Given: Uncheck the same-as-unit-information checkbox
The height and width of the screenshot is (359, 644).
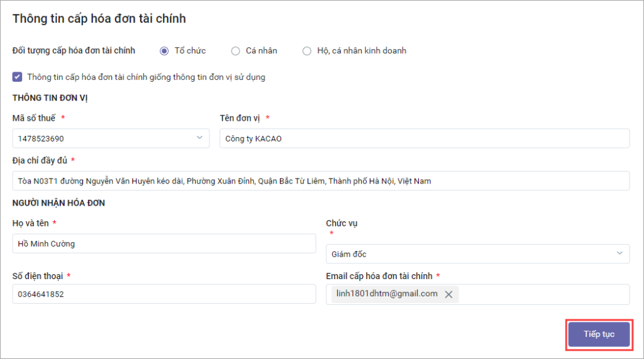Looking at the screenshot, I should point(17,77).
